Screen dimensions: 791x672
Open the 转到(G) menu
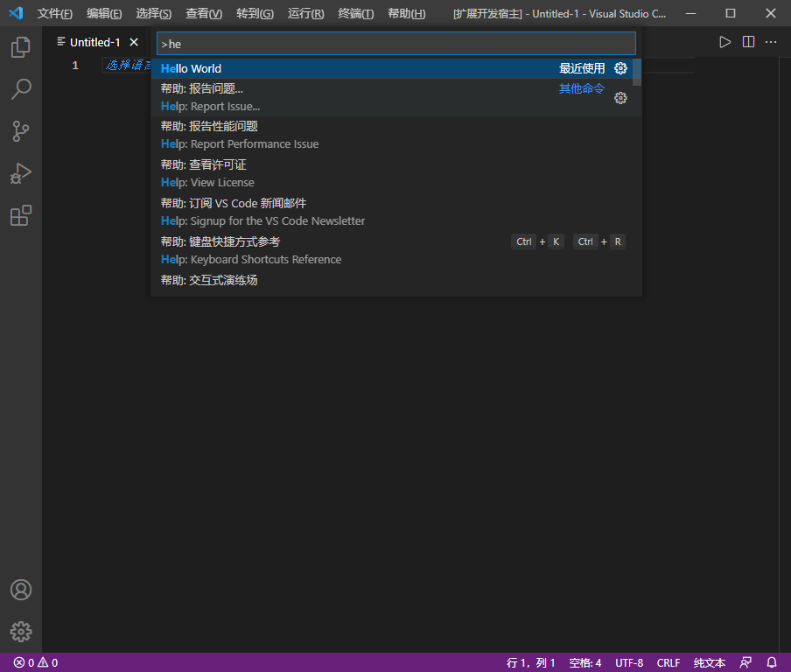click(x=255, y=14)
